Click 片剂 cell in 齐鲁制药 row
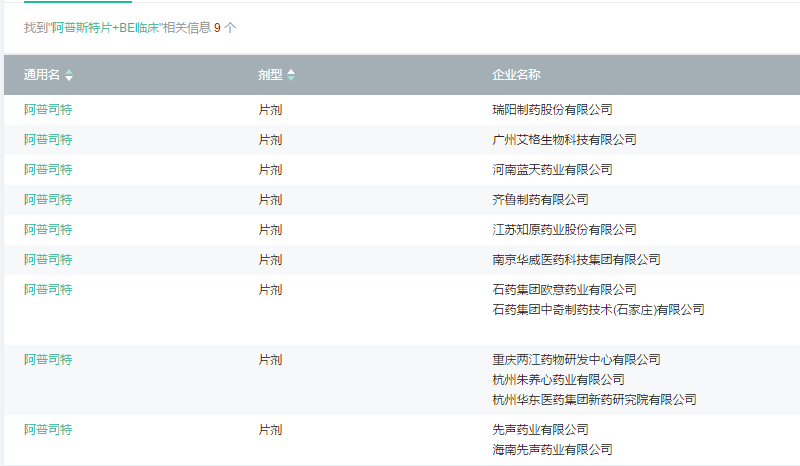This screenshot has width=800, height=466. pos(270,200)
